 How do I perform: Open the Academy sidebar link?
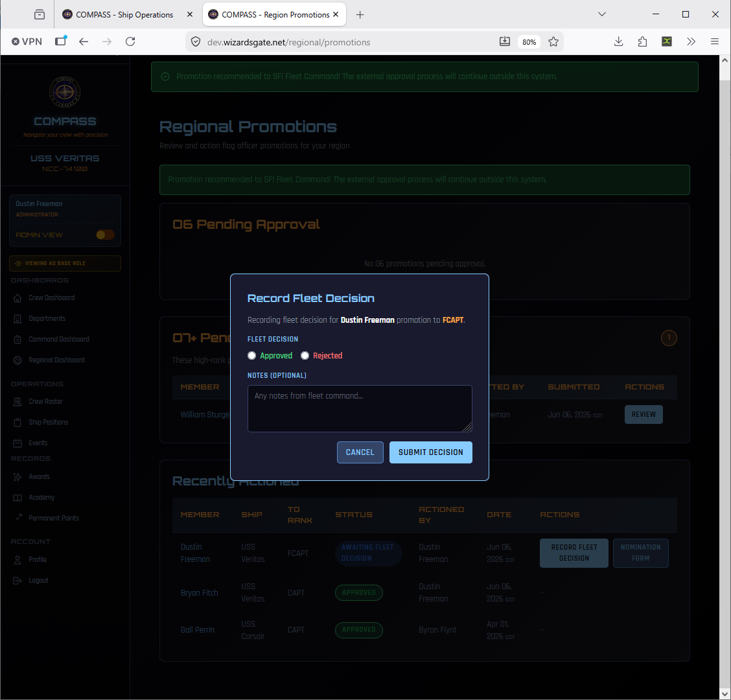(x=41, y=498)
